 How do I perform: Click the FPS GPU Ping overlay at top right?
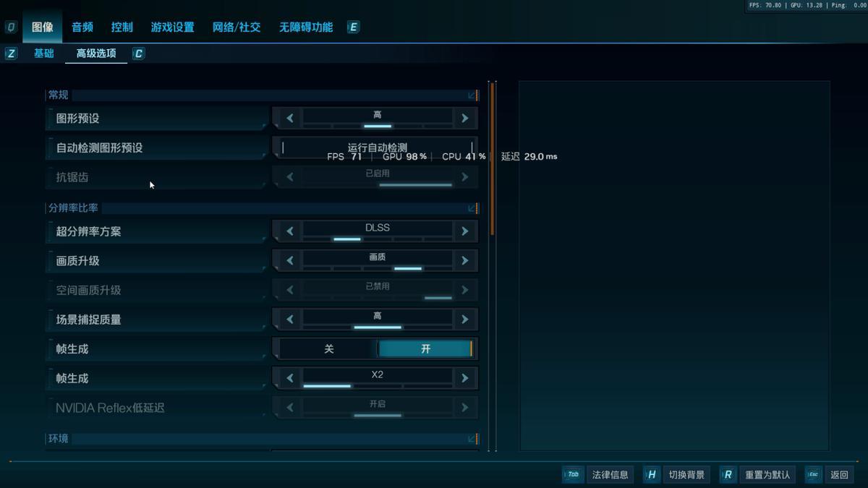pos(807,5)
